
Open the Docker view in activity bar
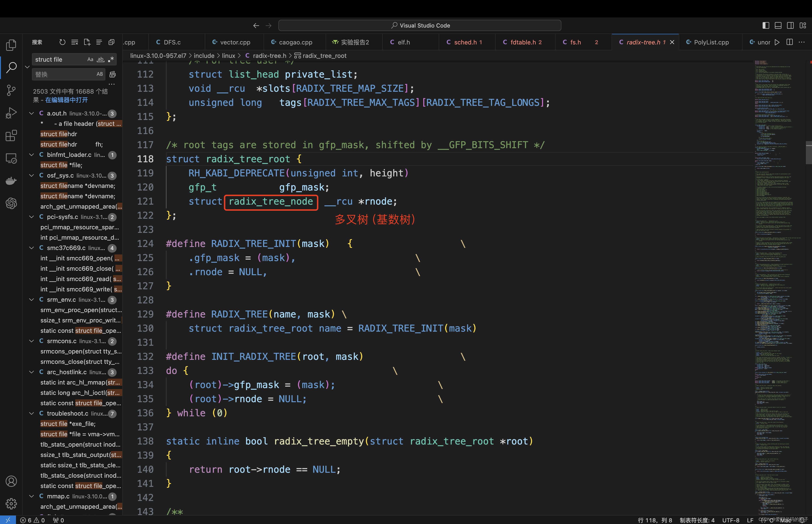[x=11, y=181]
